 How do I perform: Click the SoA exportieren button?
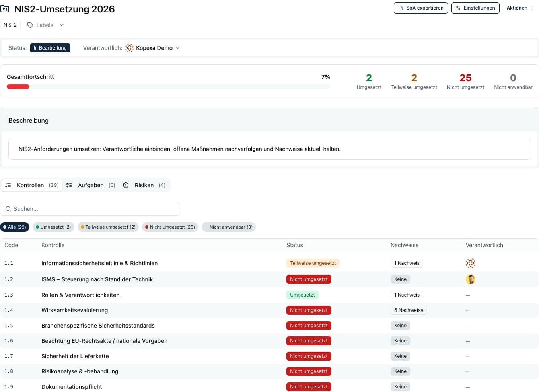(x=421, y=8)
